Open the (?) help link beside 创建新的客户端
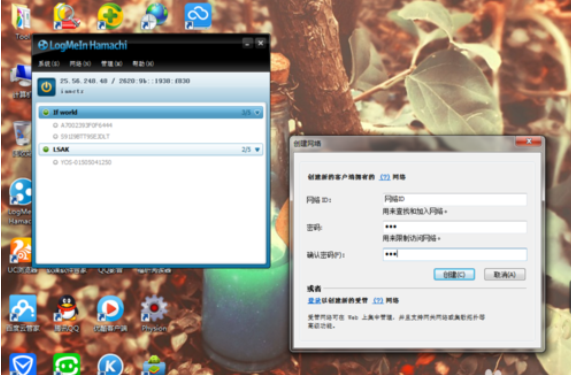 pyautogui.click(x=385, y=177)
